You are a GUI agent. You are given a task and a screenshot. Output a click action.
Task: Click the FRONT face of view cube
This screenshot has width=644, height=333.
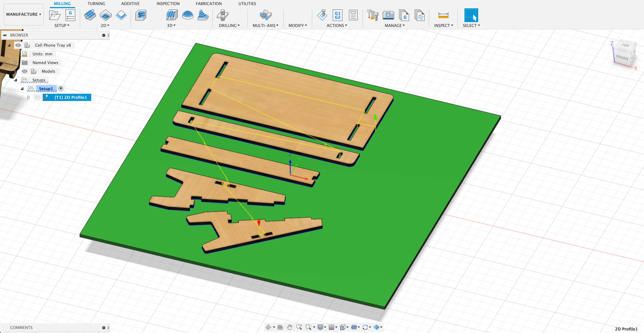[x=622, y=58]
